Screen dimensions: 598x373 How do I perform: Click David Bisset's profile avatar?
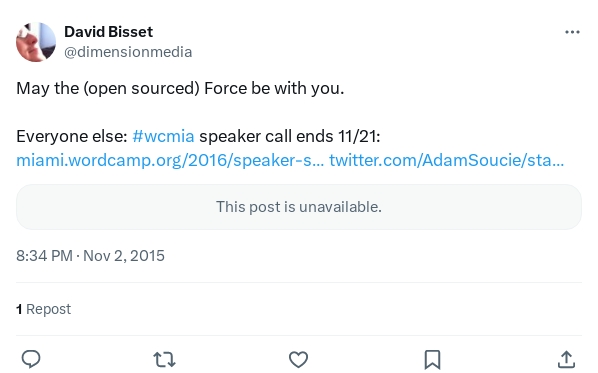36,42
